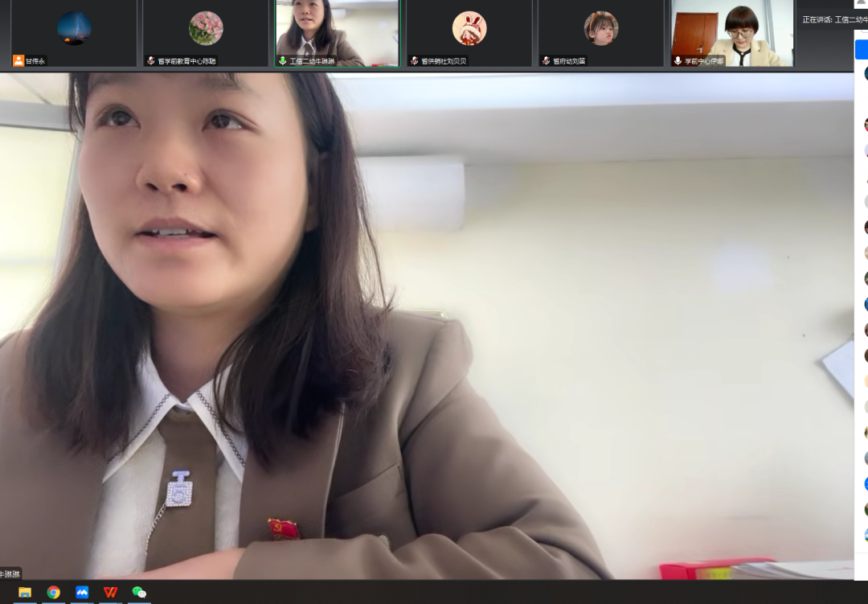
Task: Open WeChat from the taskbar
Action: click(139, 592)
